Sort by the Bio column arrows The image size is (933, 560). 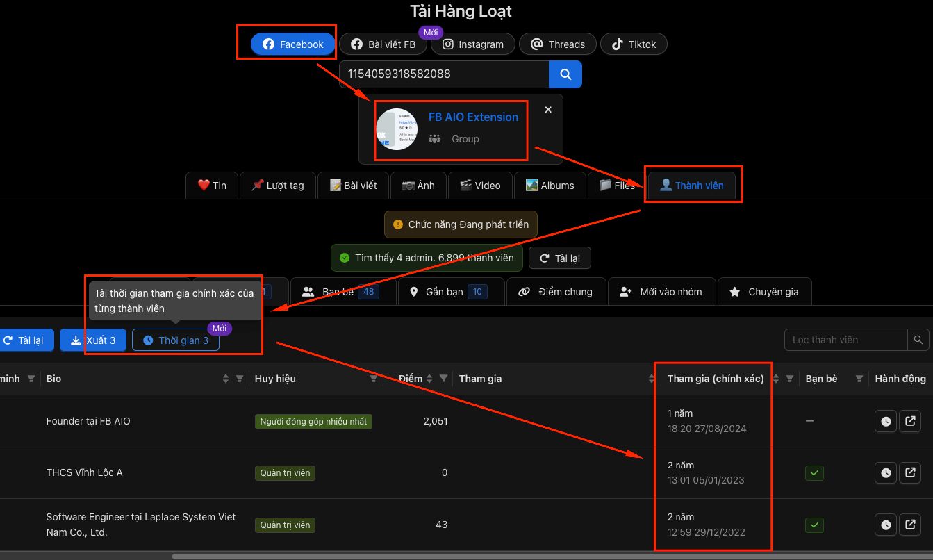tap(226, 379)
